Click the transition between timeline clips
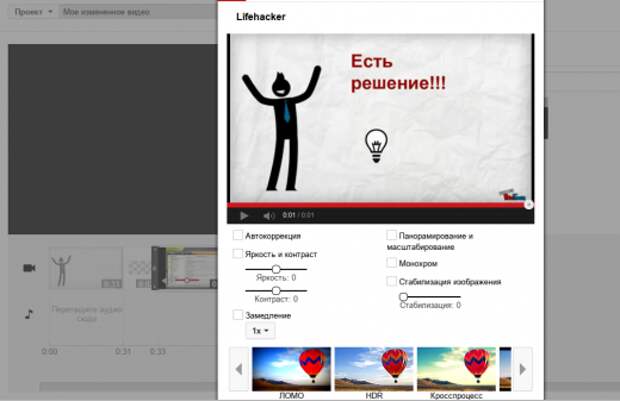The image size is (620, 401). coord(139,268)
